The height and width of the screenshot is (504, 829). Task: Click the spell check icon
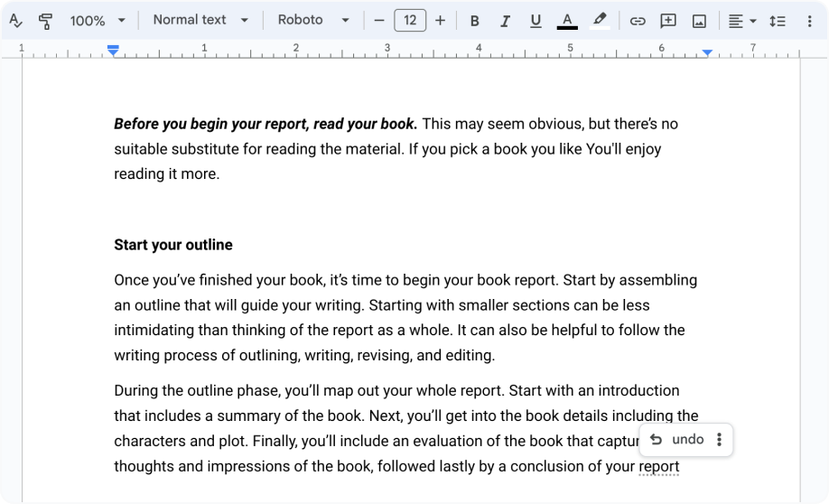coord(16,21)
